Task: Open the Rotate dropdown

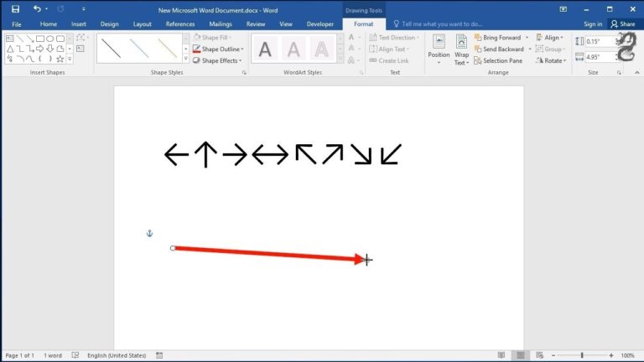Action: 551,60
